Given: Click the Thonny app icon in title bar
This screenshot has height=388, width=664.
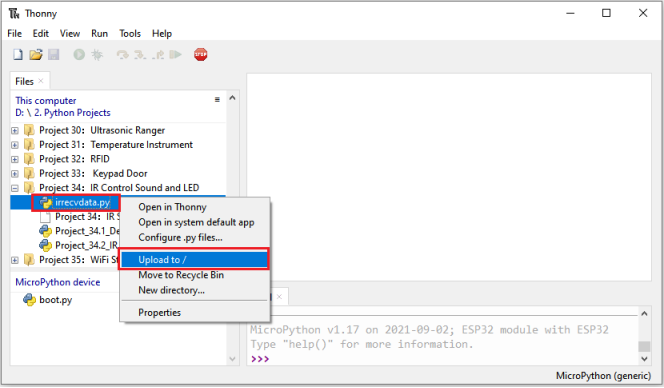Looking at the screenshot, I should (14, 14).
